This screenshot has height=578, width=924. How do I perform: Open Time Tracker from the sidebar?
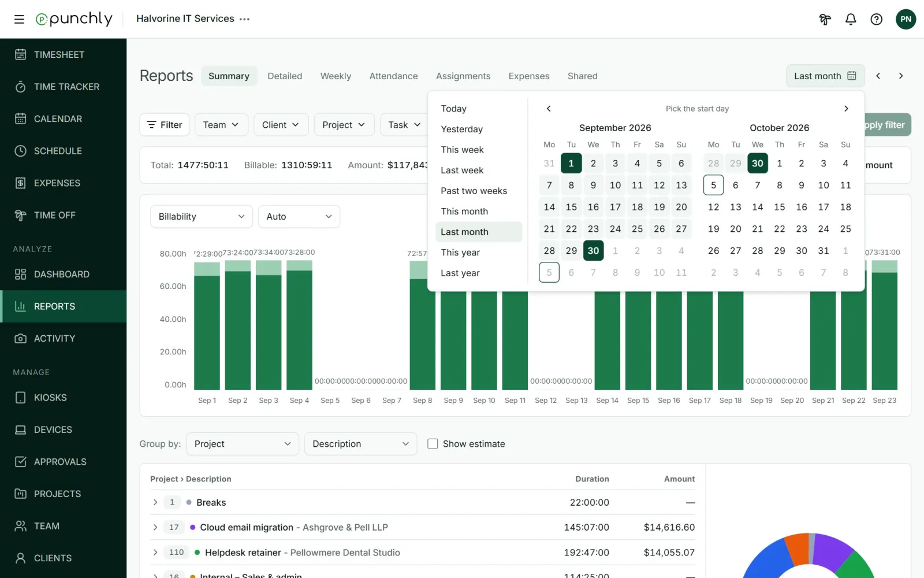pos(64,87)
